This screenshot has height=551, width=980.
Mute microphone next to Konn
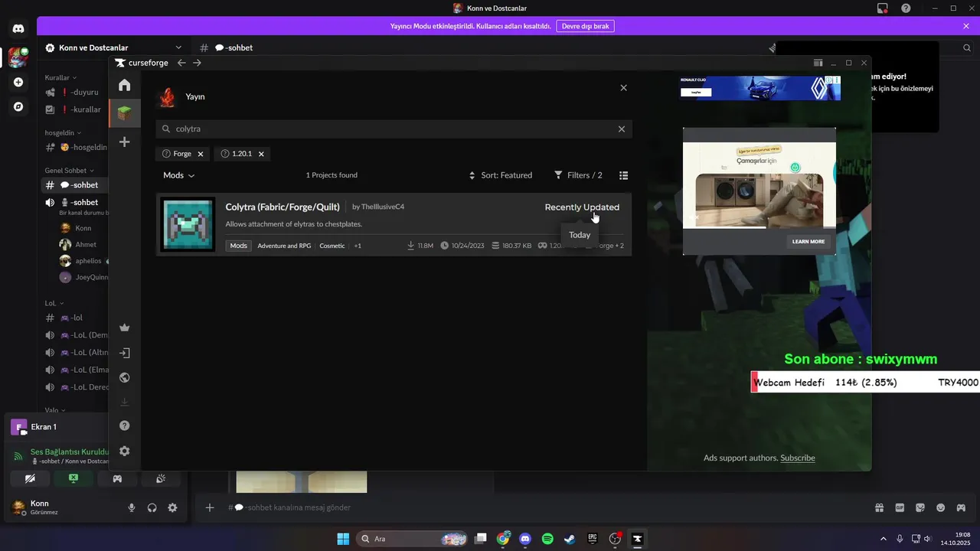132,507
